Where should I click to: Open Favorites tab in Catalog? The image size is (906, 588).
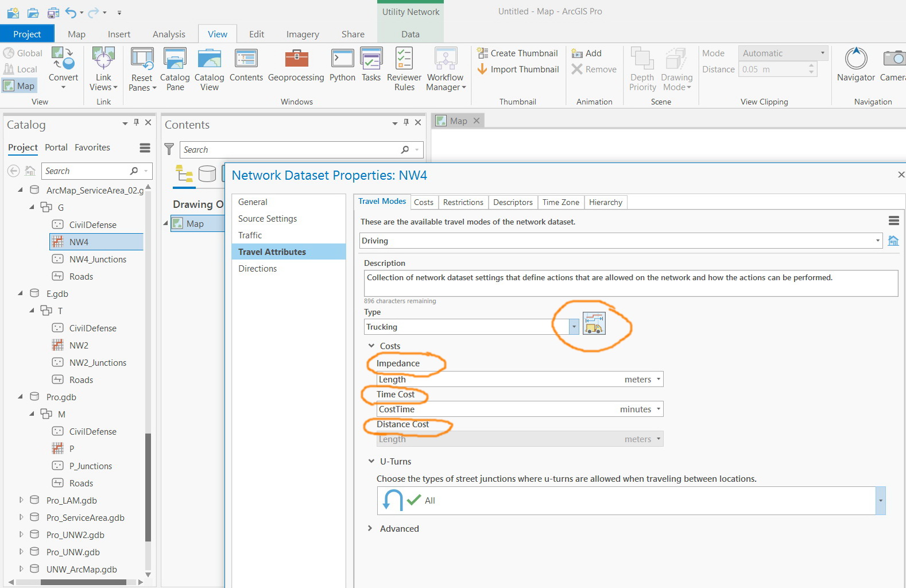(x=92, y=148)
